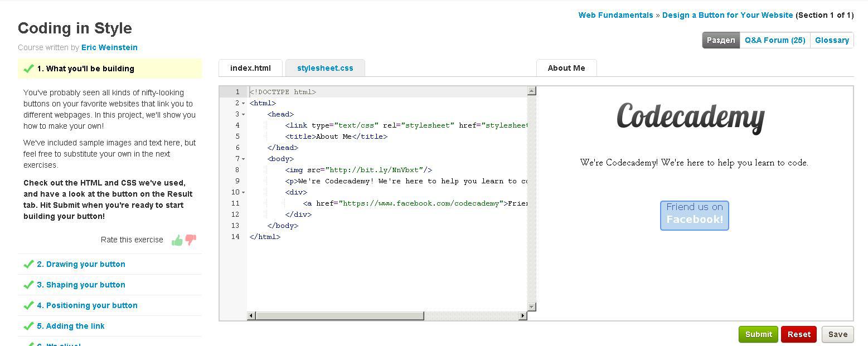
Task: Click the Friend us on Facebook button
Action: [x=695, y=216]
